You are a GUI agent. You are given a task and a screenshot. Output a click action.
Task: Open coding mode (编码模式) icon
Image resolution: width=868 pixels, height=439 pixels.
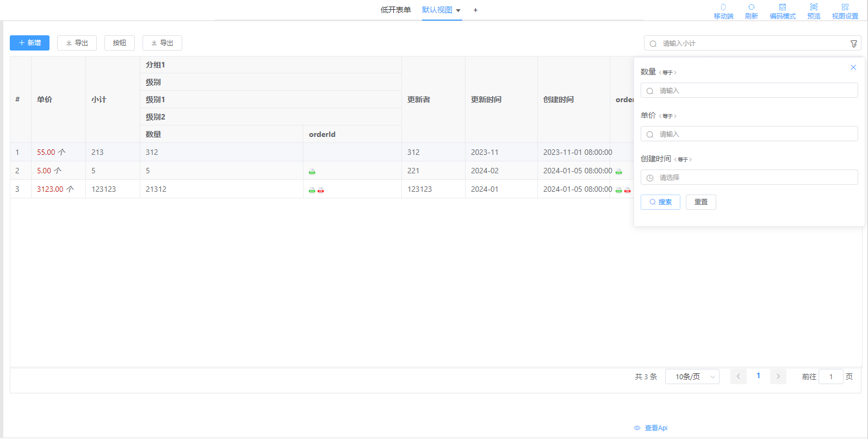(783, 8)
